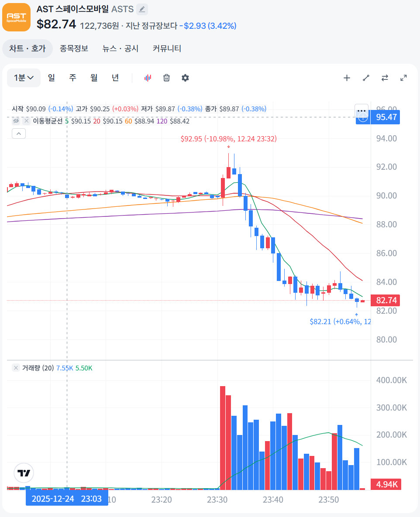Click the -$2.93 (3.42%) change text
This screenshot has height=517, width=420.
coord(208,26)
